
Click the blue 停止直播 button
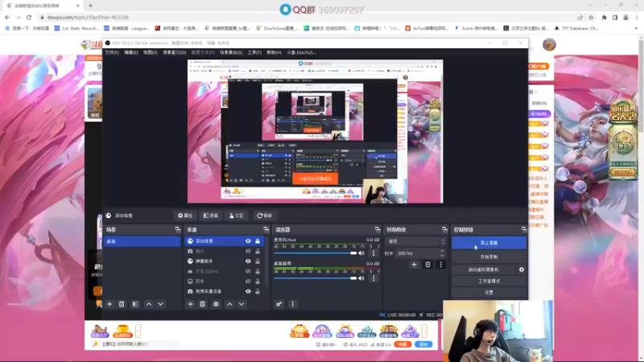[489, 243]
